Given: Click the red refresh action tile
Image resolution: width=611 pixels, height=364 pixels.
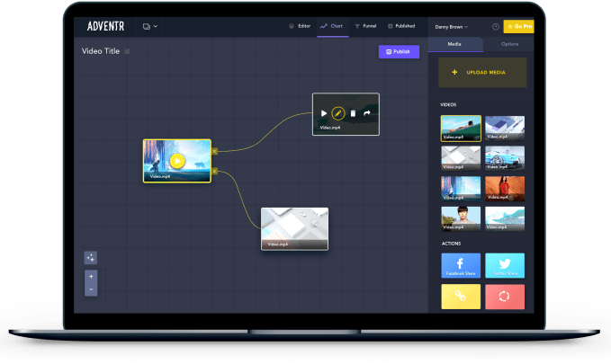Looking at the screenshot, I should 505,297.
